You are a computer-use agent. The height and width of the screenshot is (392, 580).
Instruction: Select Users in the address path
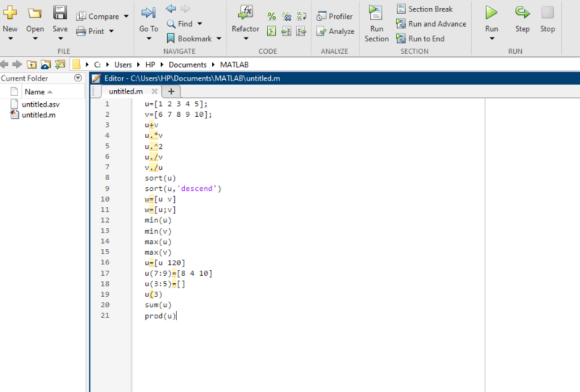pos(123,65)
